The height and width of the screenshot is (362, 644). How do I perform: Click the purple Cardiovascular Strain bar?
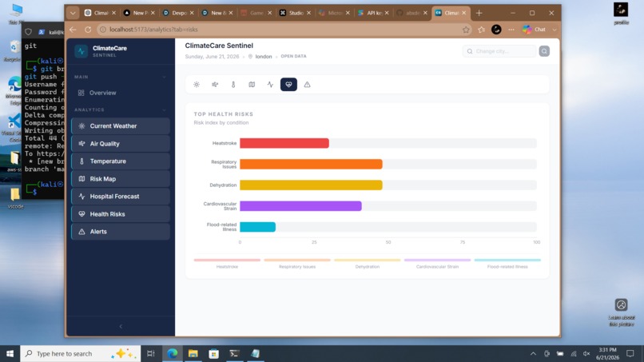click(300, 206)
